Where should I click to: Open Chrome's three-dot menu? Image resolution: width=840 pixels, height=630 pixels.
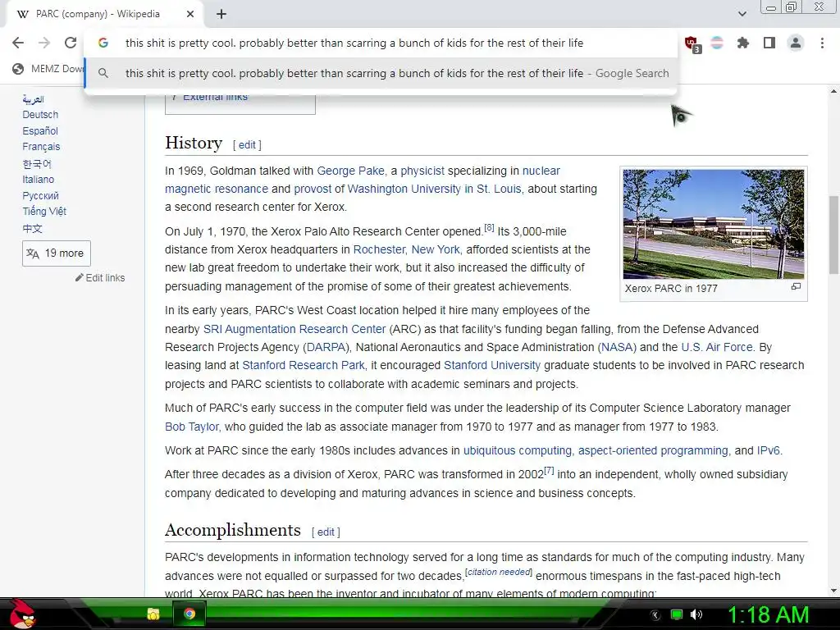coord(822,43)
